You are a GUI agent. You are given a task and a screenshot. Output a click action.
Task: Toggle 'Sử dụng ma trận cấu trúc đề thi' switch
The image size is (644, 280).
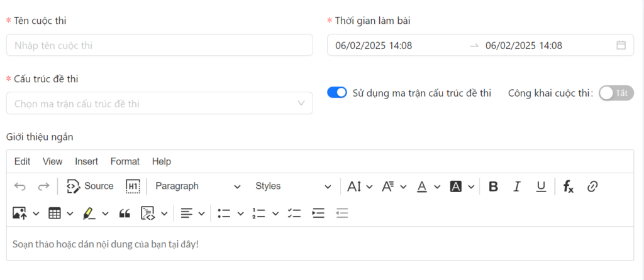tap(337, 93)
